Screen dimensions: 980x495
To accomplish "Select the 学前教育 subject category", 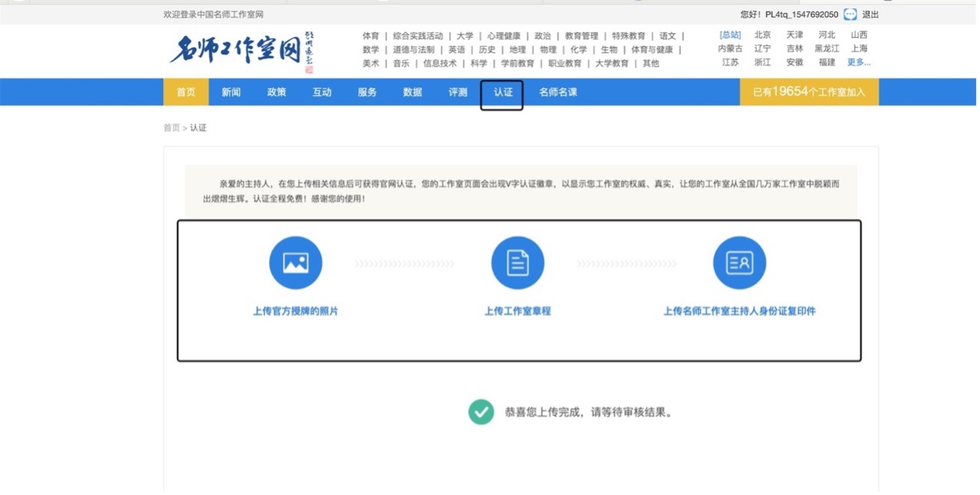I will tap(517, 64).
